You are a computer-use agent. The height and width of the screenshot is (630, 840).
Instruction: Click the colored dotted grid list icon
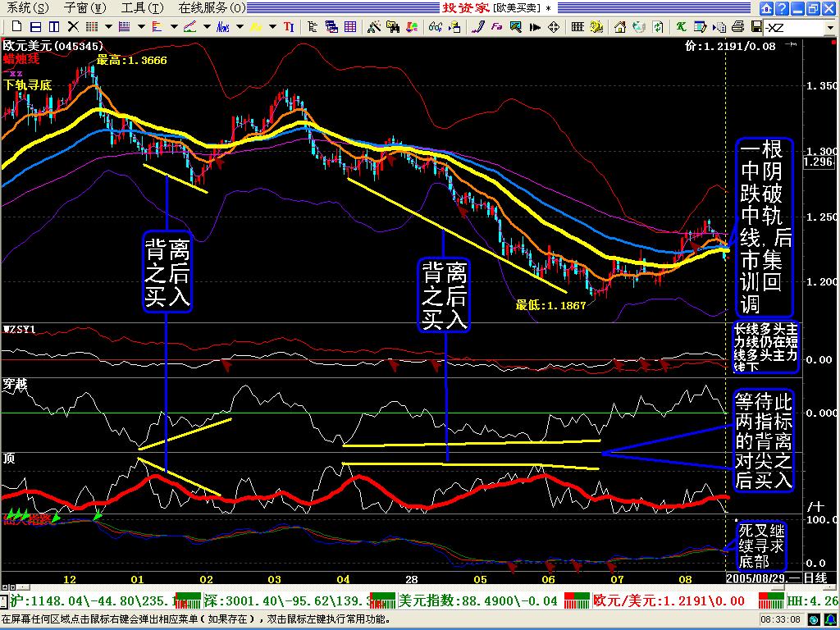click(x=92, y=27)
